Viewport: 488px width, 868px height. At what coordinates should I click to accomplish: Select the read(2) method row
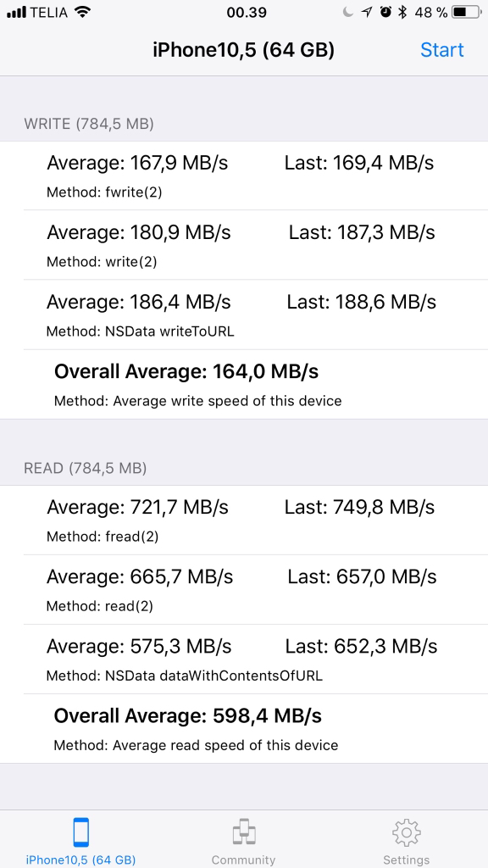[x=244, y=590]
